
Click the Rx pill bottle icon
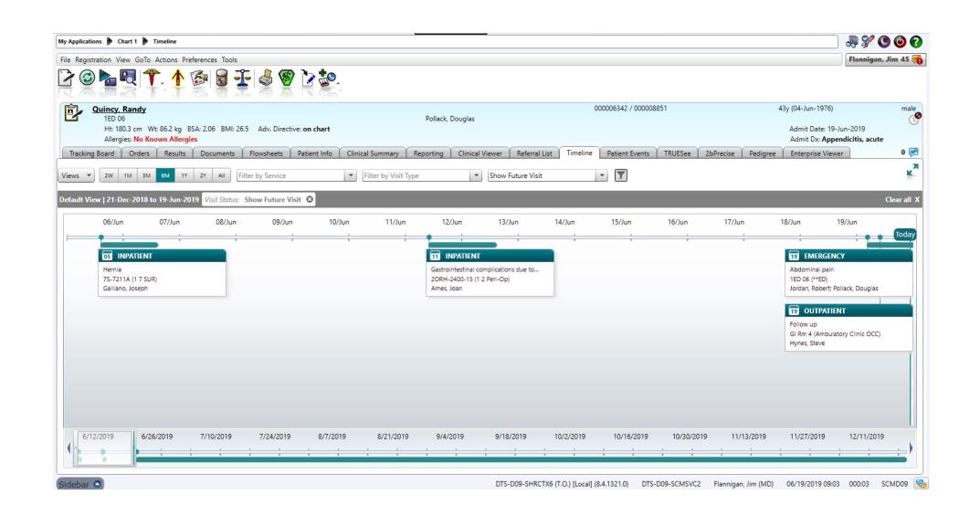click(x=221, y=79)
